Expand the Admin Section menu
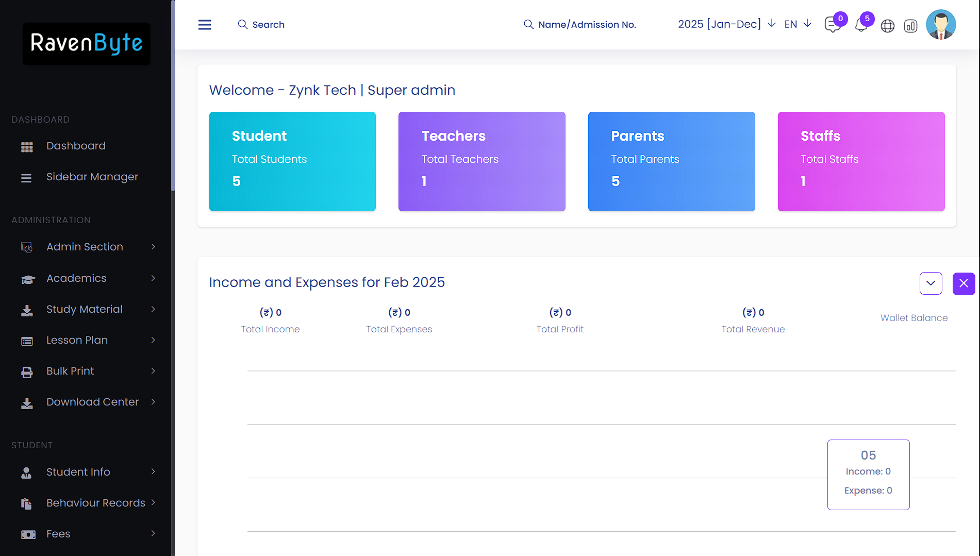980x556 pixels. (x=85, y=247)
